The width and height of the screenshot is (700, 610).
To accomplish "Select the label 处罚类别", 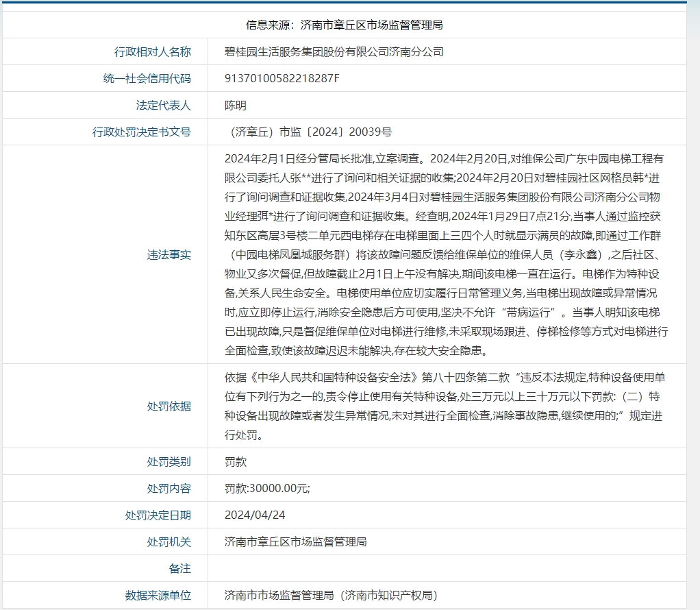I will point(169,462).
